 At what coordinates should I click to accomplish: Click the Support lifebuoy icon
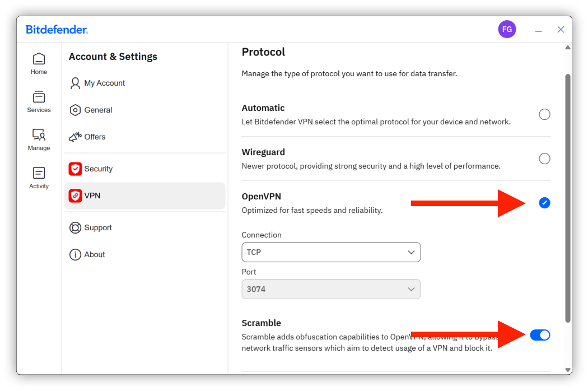pos(75,228)
